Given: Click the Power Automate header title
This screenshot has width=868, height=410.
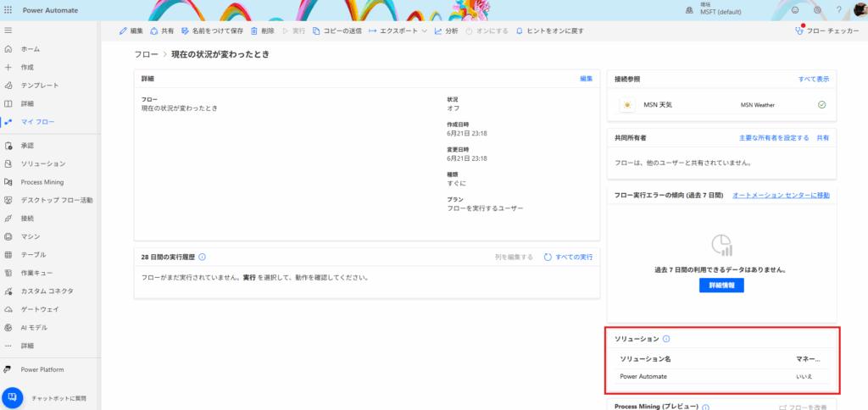Looking at the screenshot, I should 50,10.
